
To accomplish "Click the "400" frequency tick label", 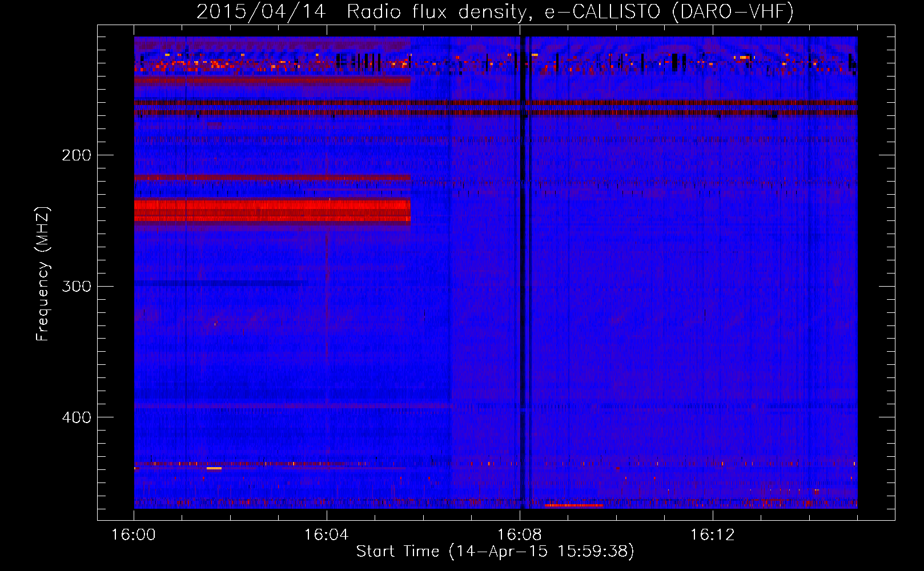I will point(77,417).
